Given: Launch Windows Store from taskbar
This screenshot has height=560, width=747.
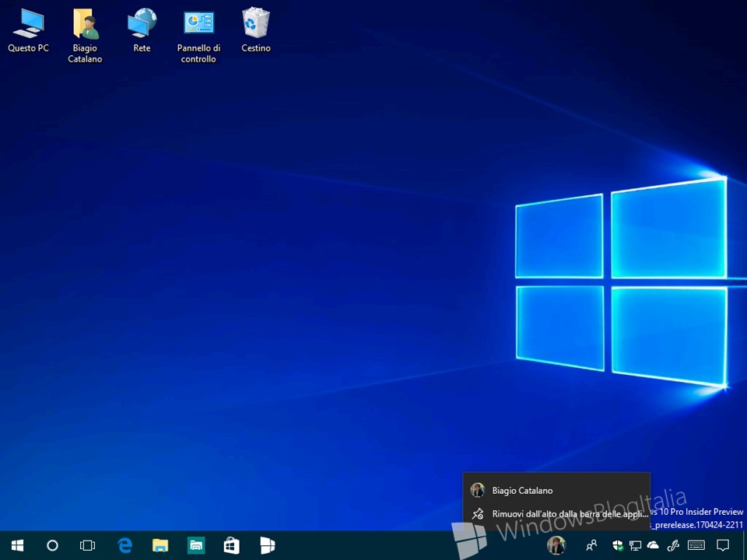Looking at the screenshot, I should 232,545.
